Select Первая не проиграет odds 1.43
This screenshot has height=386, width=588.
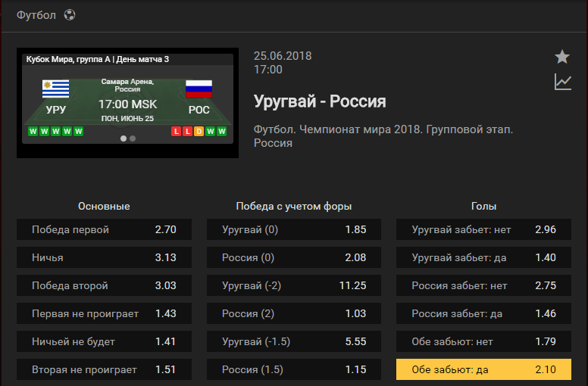click(105, 313)
